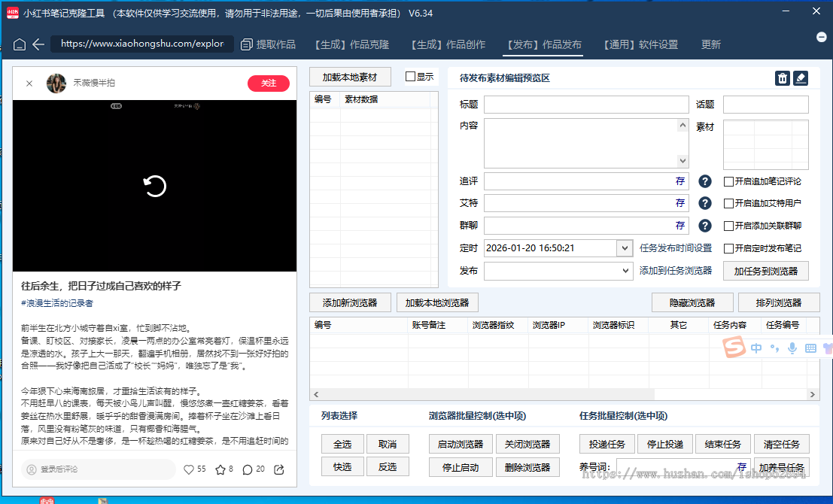Click the 话题 input field

click(766, 105)
